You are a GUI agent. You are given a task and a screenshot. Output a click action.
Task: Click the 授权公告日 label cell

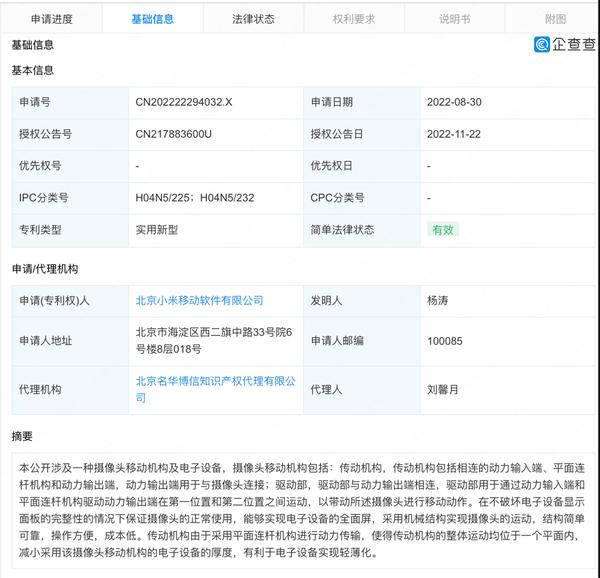[362, 135]
